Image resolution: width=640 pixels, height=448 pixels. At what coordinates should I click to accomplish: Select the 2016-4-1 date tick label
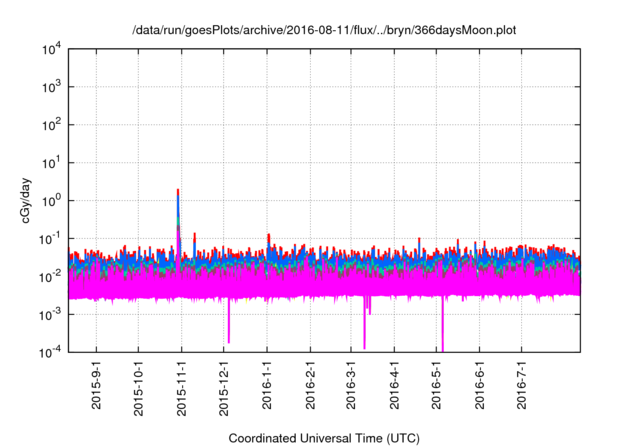pos(393,387)
